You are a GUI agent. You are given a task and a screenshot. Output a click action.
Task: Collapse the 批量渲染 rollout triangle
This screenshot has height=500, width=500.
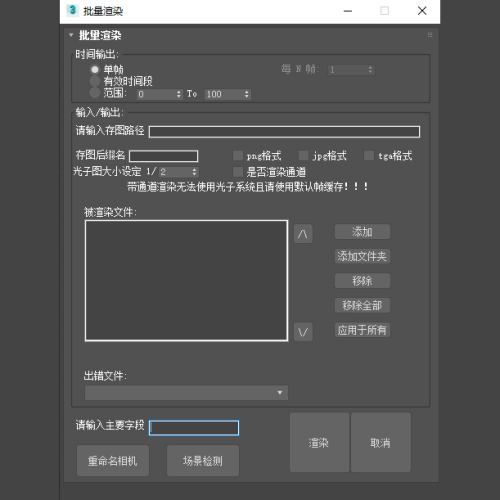tap(71, 35)
